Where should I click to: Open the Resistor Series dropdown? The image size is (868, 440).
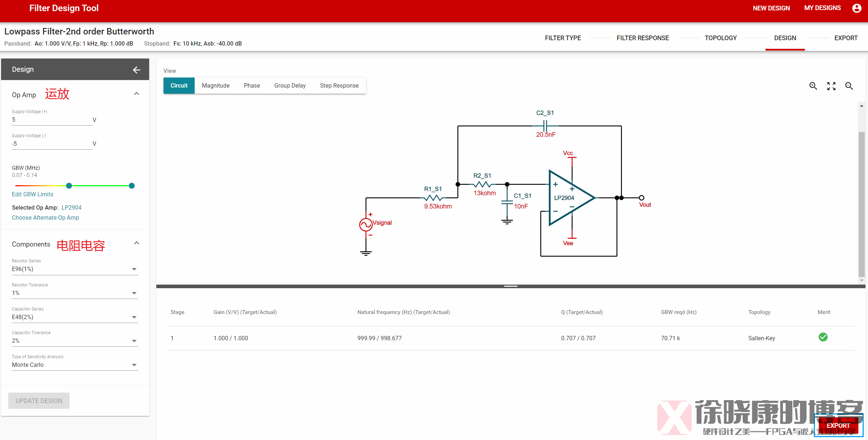coord(75,269)
